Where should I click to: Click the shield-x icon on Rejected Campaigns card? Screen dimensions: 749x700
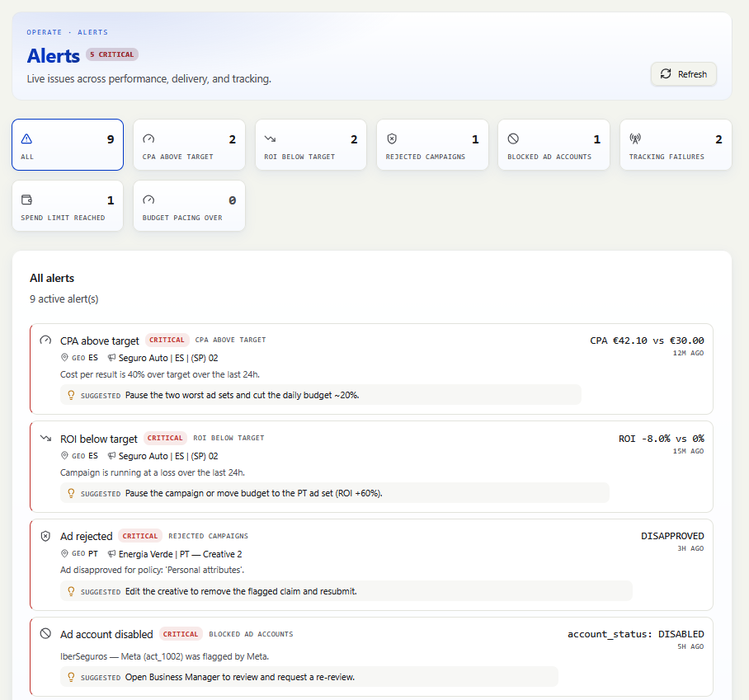pos(392,139)
